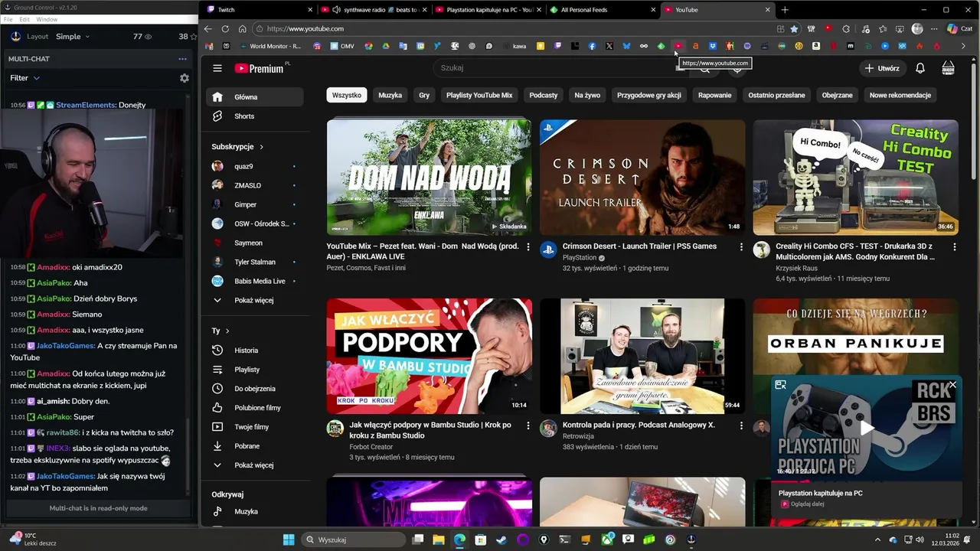The width and height of the screenshot is (980, 551).
Task: Open a new browser tab
Action: [x=785, y=10]
